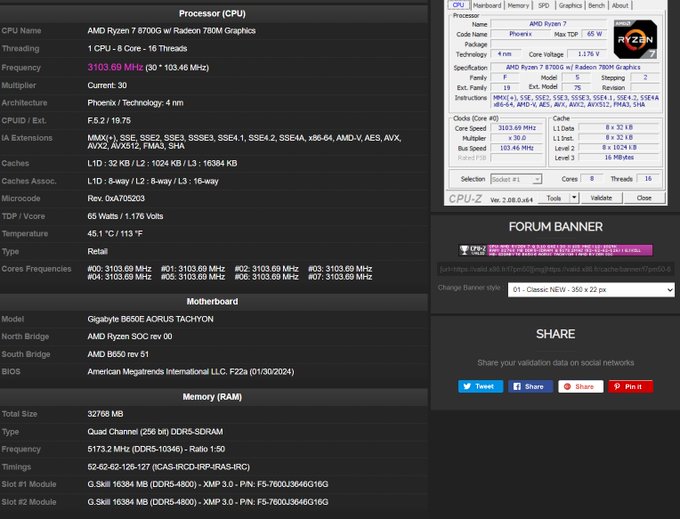Click 'Gigabyte B650E AORUS TACHYON' model text
Image resolution: width=680 pixels, height=519 pixels.
pyautogui.click(x=150, y=319)
